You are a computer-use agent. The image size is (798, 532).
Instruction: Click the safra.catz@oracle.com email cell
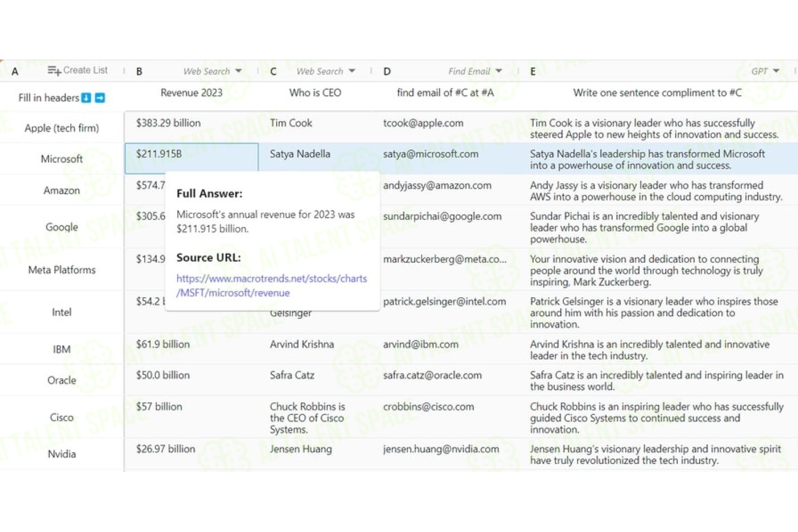(445, 380)
